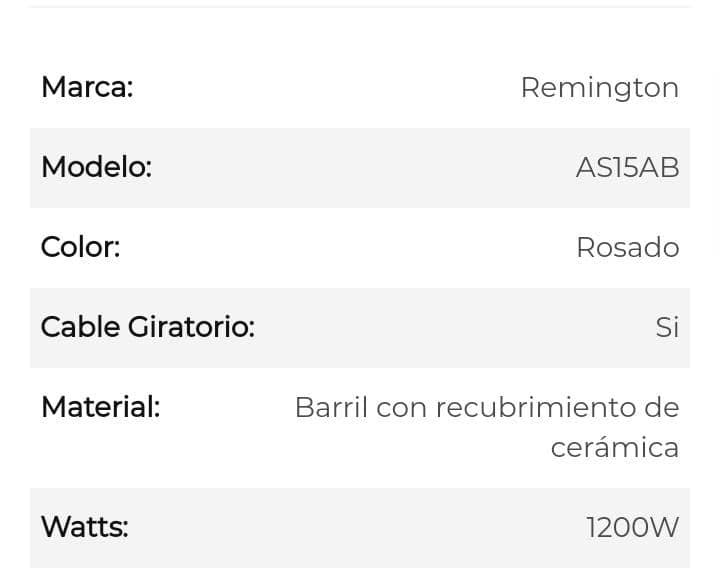Click the Color label
Image resolution: width=720 pixels, height=572 pixels.
(80, 248)
